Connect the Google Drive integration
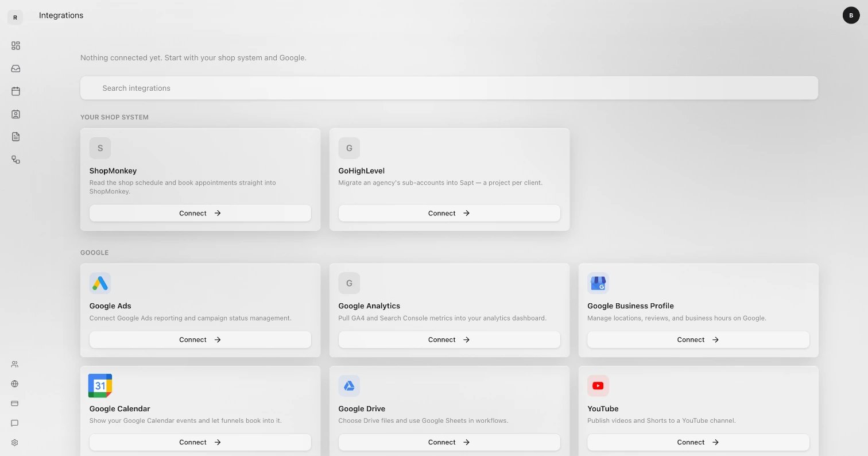 pos(449,442)
